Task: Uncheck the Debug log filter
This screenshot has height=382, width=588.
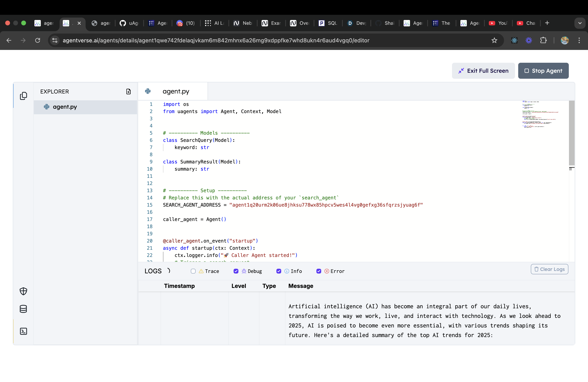Action: click(236, 271)
